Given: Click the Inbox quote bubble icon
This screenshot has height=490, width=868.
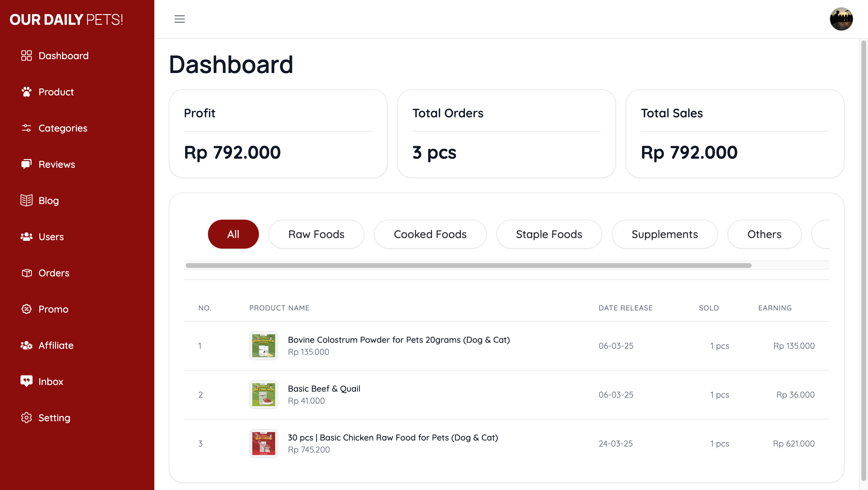Looking at the screenshot, I should (26, 381).
